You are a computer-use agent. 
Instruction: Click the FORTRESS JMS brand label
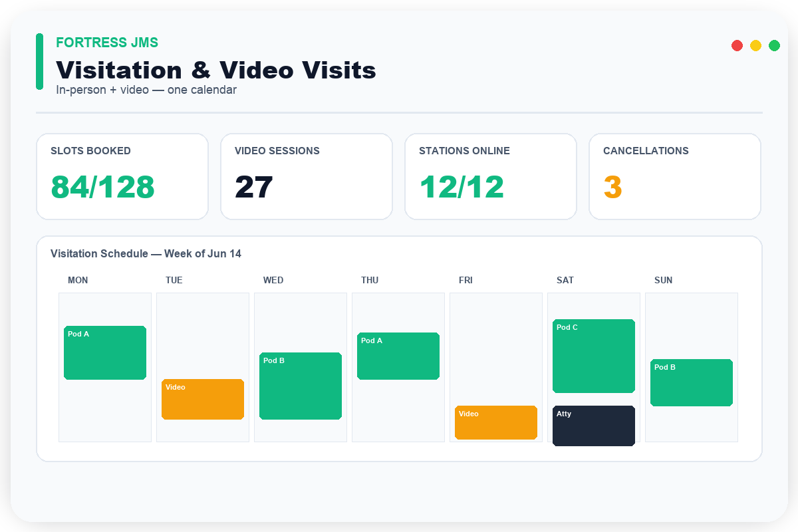(x=107, y=43)
